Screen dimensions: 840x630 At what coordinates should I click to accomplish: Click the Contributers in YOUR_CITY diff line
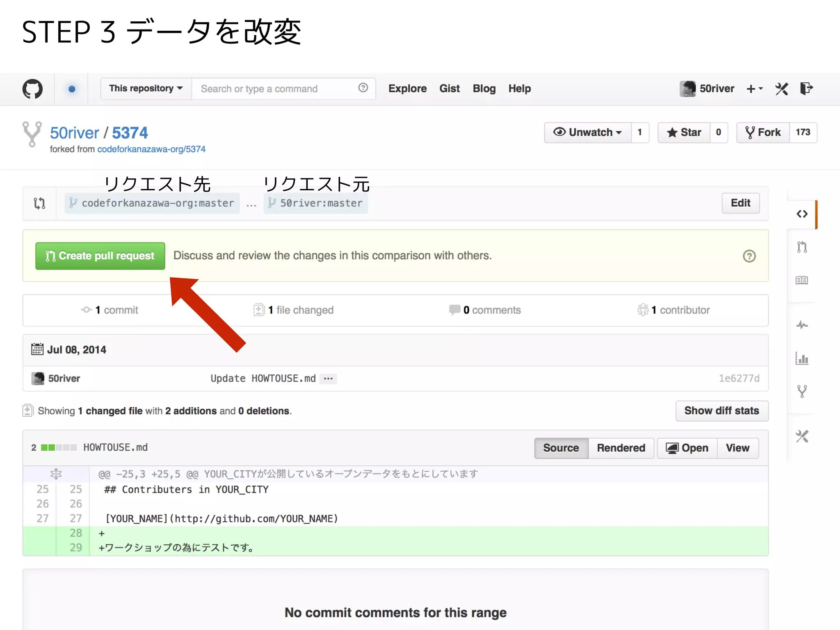pos(186,490)
